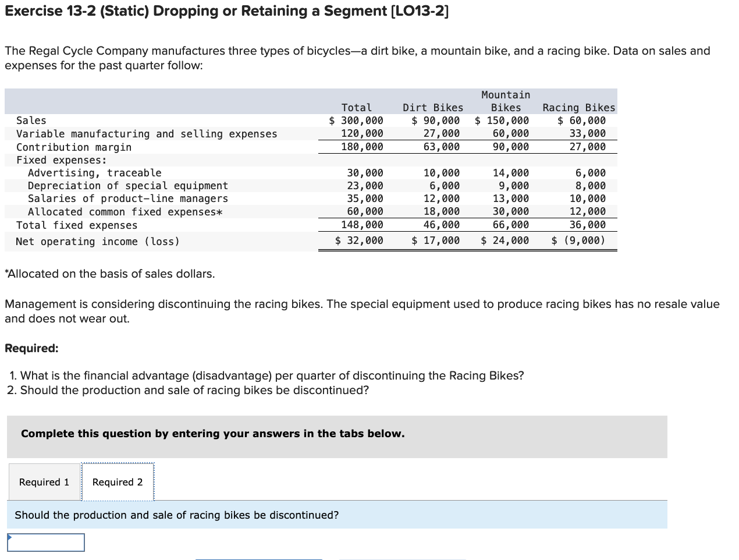Click the Dirt Bikes column header
The image size is (739, 560).
pos(433,107)
